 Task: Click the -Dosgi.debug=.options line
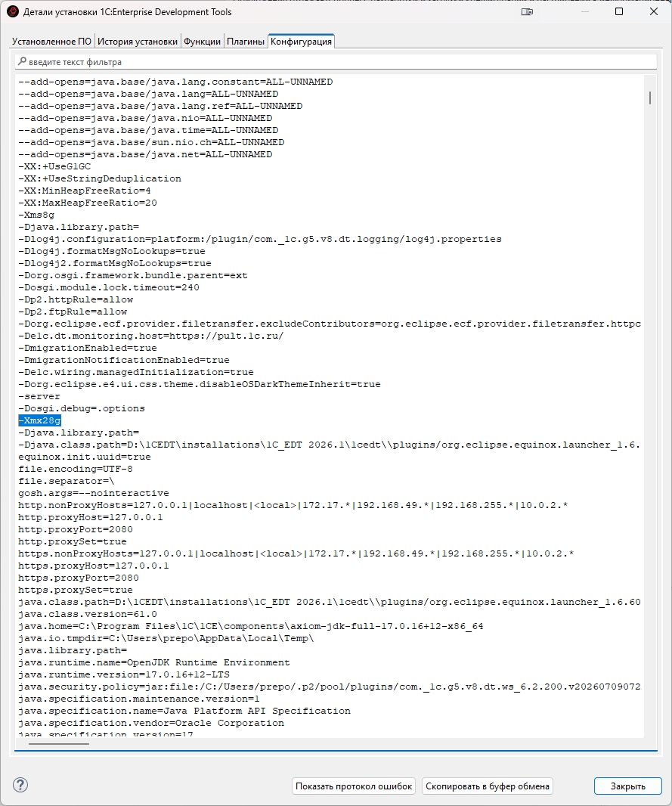pos(82,408)
